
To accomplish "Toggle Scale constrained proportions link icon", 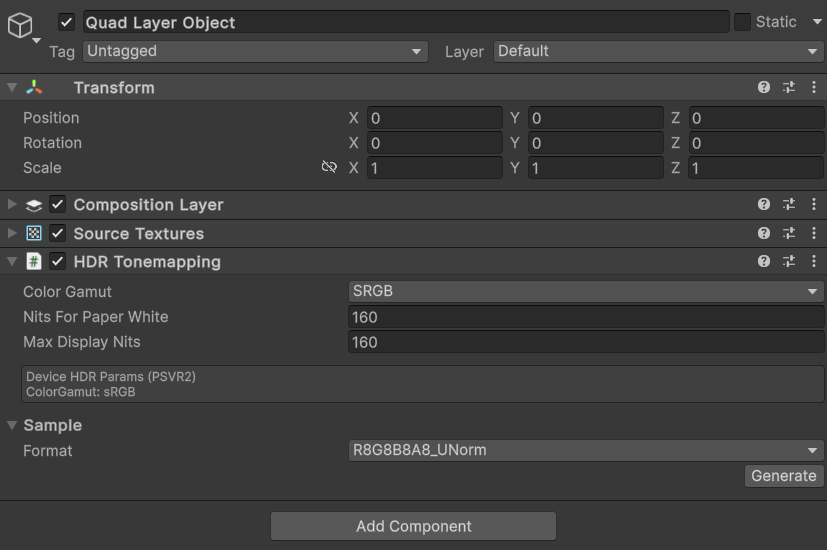I will 329,167.
